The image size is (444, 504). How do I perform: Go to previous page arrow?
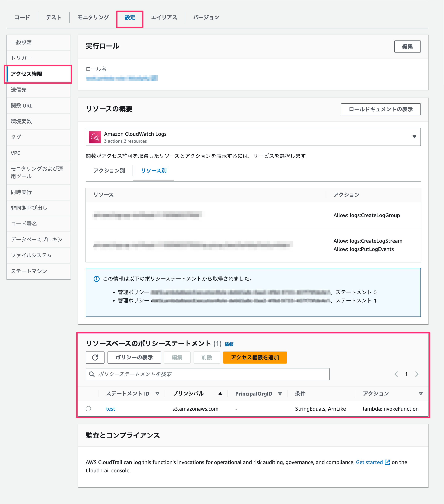point(396,374)
